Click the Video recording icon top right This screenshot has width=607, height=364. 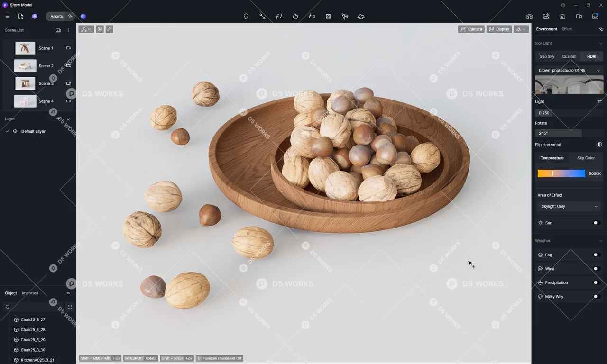(579, 17)
